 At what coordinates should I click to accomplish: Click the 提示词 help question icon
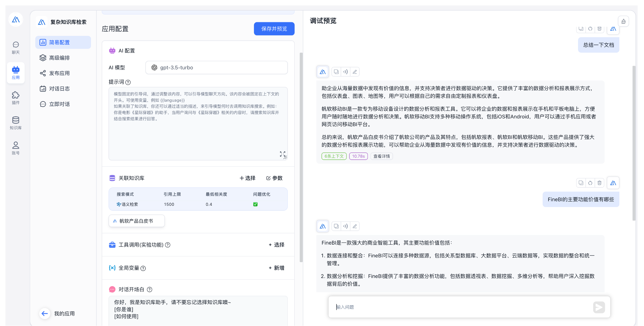point(128,82)
